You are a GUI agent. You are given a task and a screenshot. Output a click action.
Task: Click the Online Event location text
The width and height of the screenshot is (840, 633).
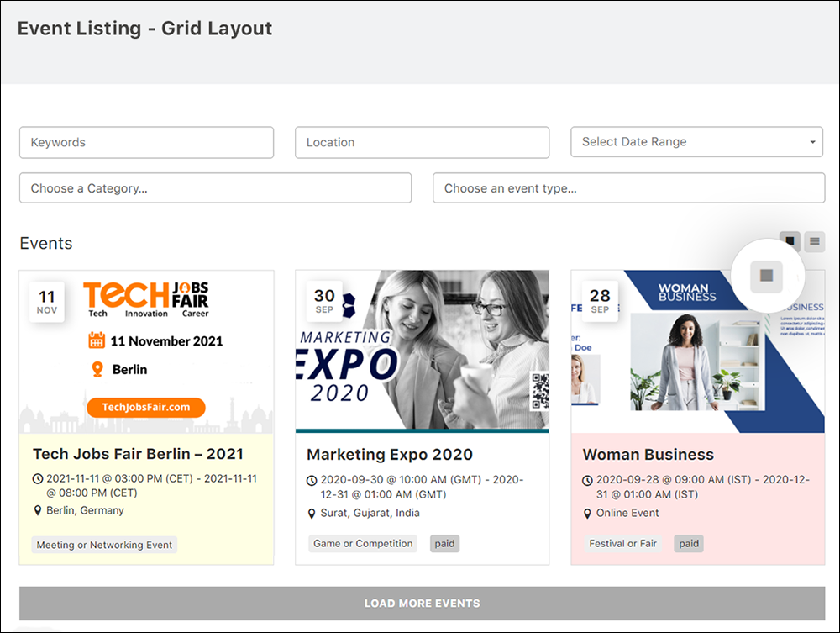click(x=627, y=513)
